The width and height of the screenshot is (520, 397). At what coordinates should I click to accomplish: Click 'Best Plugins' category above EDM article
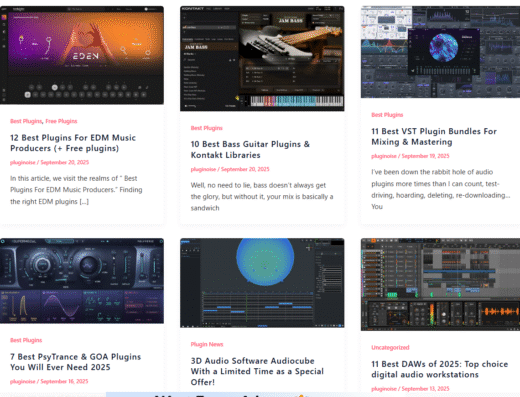click(26, 121)
